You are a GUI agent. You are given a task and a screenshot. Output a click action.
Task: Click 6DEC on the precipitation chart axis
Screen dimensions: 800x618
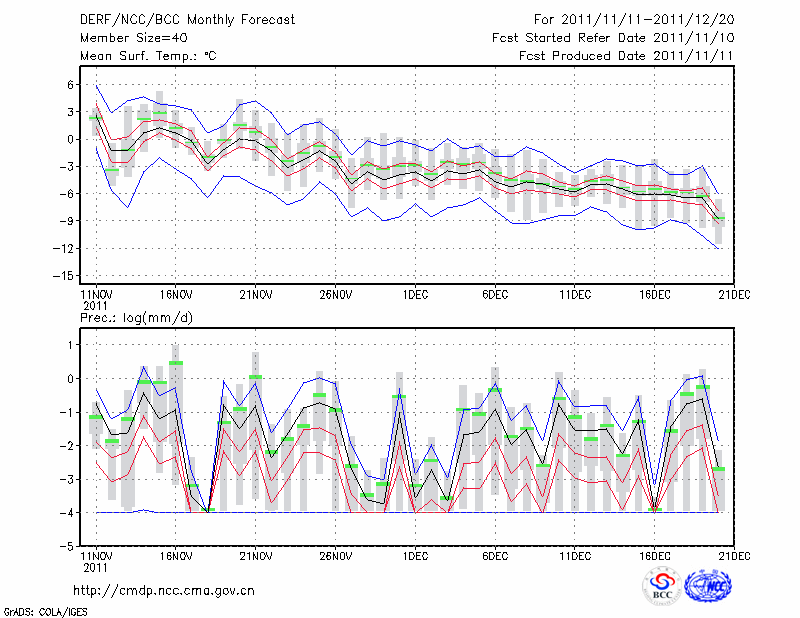point(495,554)
